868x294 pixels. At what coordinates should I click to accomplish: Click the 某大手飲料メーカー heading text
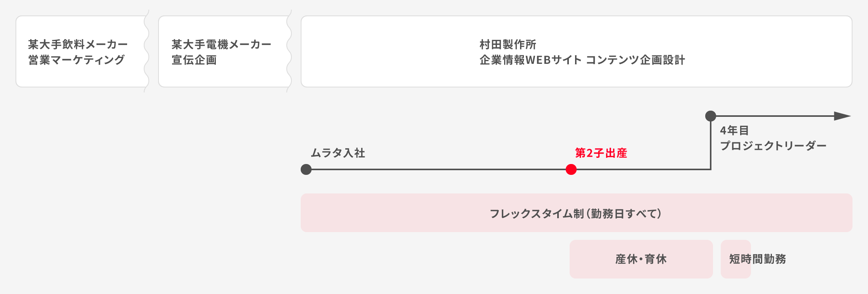77,44
